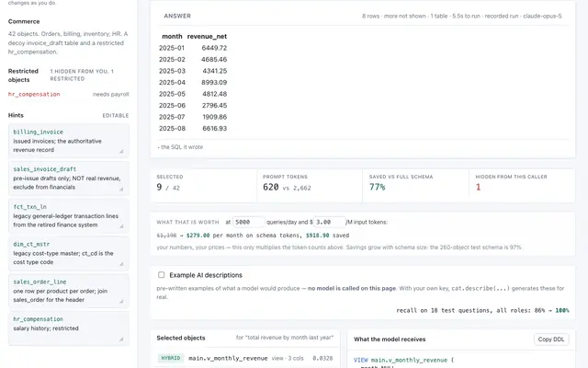
Task: Click the resize grip of hr_compensation hint
Action: [121, 339]
